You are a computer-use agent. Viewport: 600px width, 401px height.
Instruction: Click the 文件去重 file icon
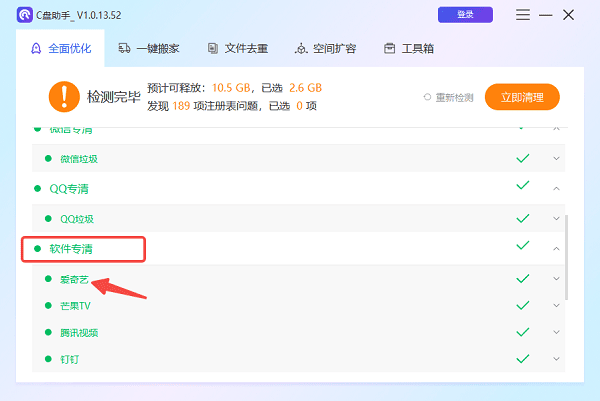[213, 49]
